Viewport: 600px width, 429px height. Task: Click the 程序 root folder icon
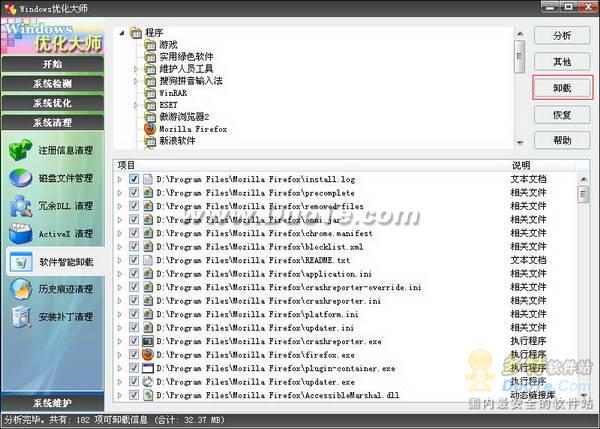(x=136, y=33)
